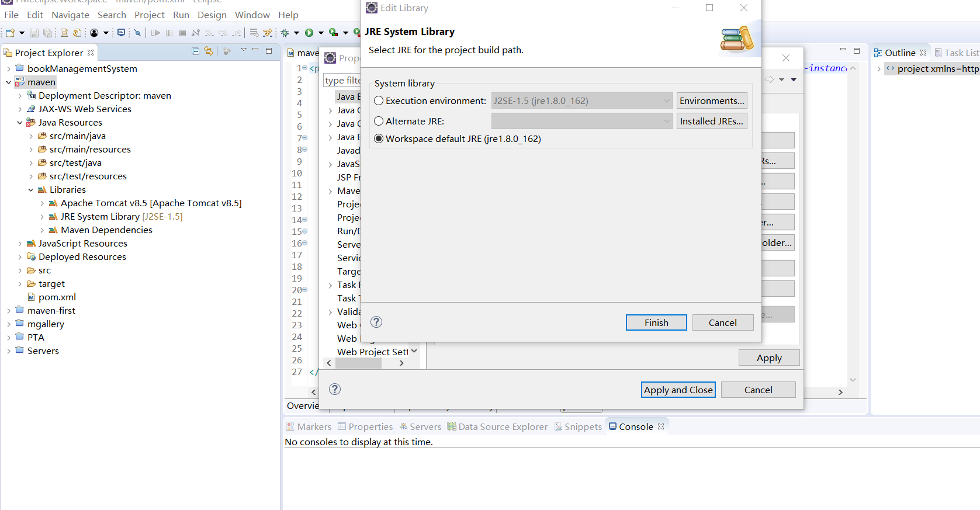Expand Apache Tomcat v8.5 library node
The height and width of the screenshot is (510, 980).
click(x=42, y=203)
